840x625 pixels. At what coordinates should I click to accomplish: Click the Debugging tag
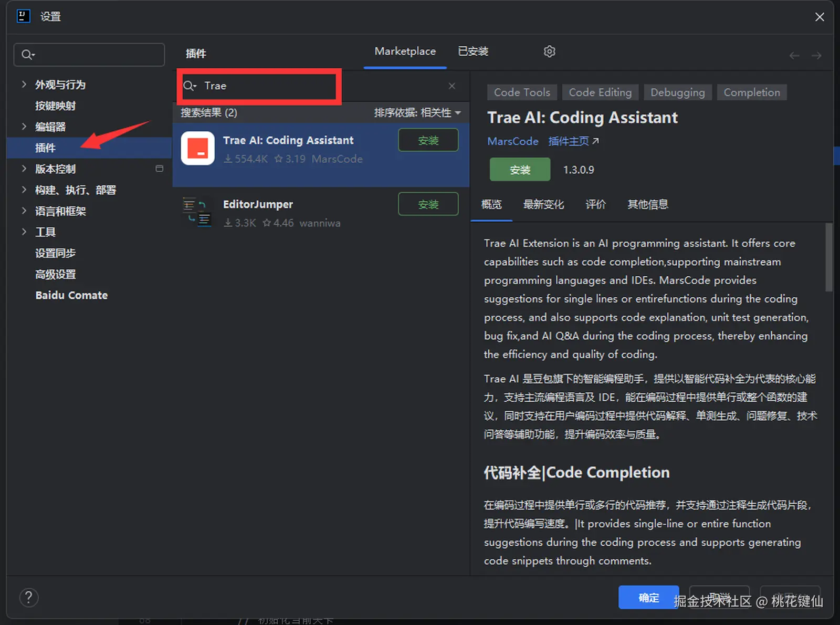coord(678,92)
